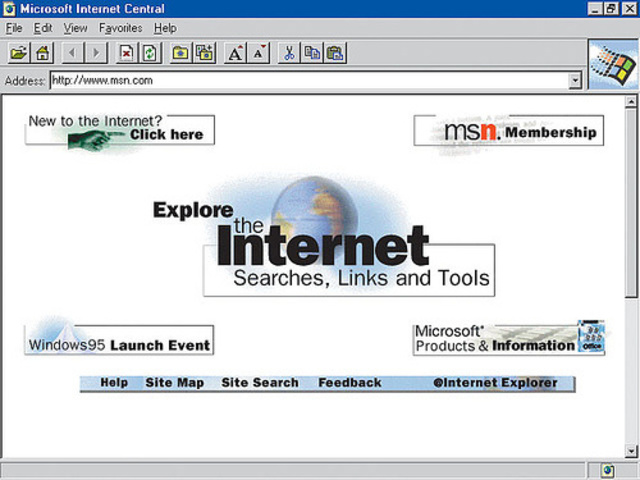Open the View menu
Image resolution: width=640 pixels, height=480 pixels.
pyautogui.click(x=76, y=28)
